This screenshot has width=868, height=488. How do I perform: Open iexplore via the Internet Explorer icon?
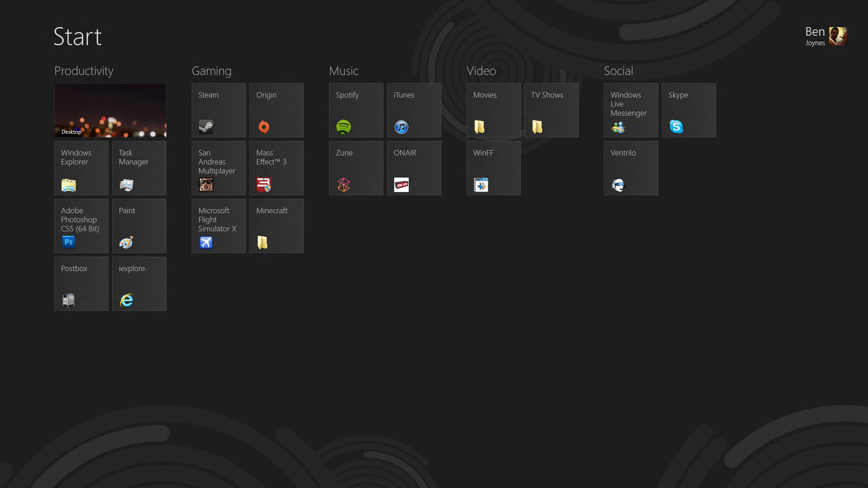click(x=127, y=300)
